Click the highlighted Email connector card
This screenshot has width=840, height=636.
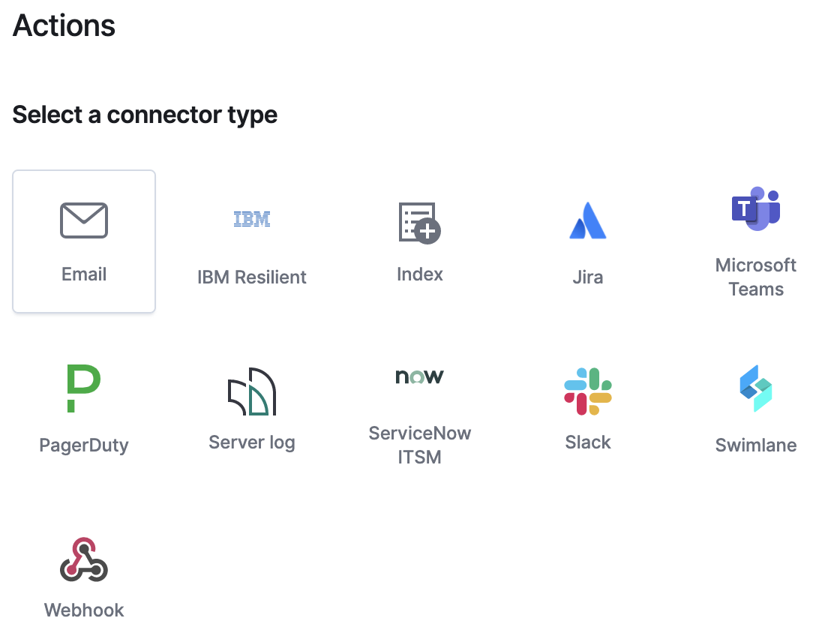click(84, 241)
